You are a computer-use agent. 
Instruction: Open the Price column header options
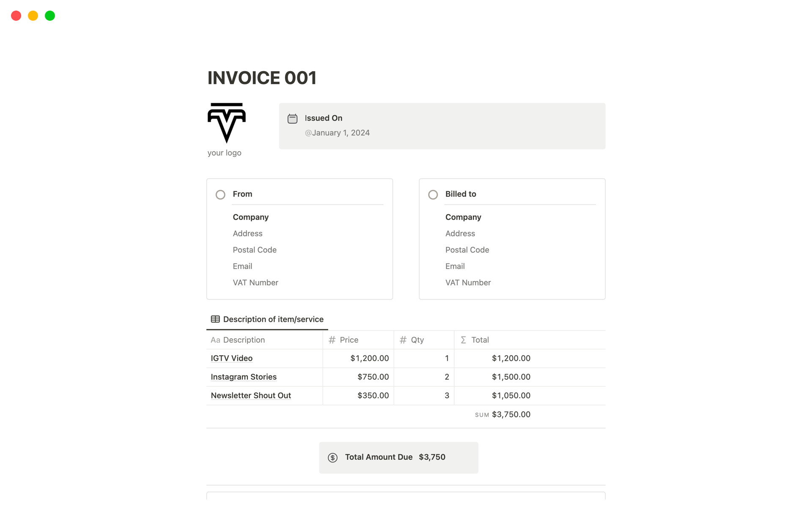(349, 340)
